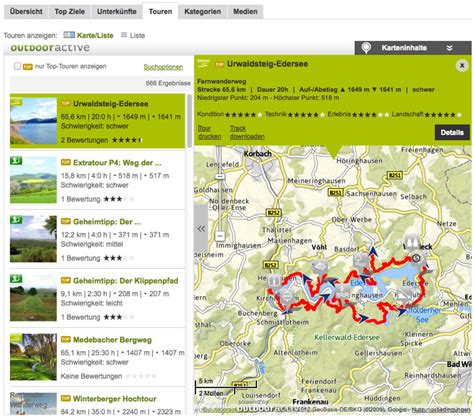Open the Winterberger Hochtour entry
Image resolution: width=474 pixels, height=419 pixels.
[x=114, y=399]
